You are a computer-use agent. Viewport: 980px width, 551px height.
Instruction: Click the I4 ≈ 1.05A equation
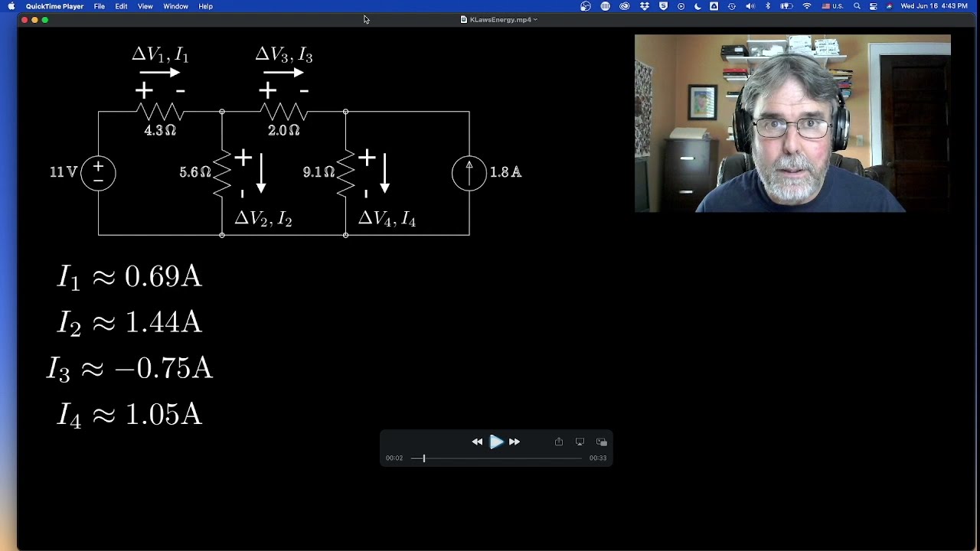click(x=129, y=415)
